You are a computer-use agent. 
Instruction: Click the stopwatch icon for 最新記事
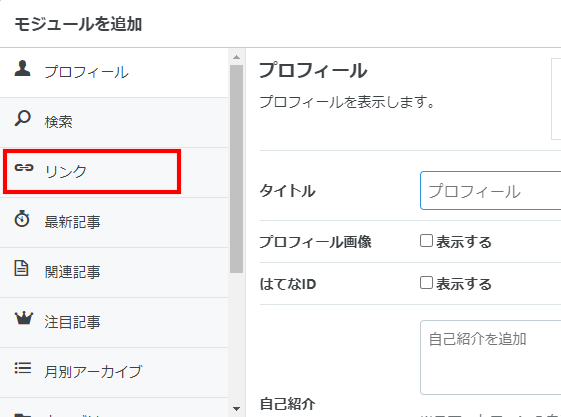[x=22, y=219]
